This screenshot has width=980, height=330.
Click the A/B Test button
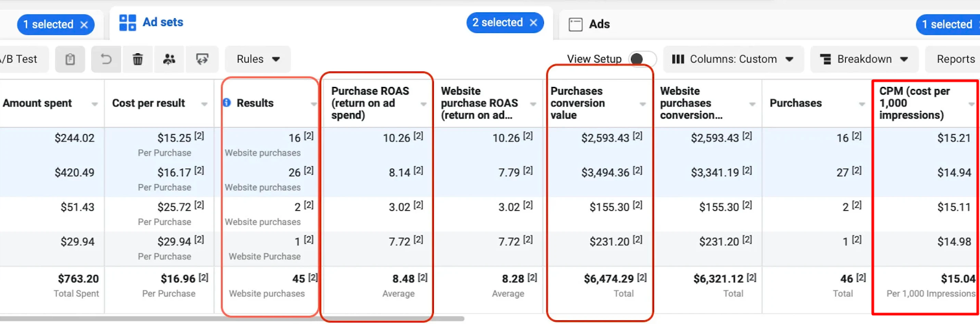[18, 59]
